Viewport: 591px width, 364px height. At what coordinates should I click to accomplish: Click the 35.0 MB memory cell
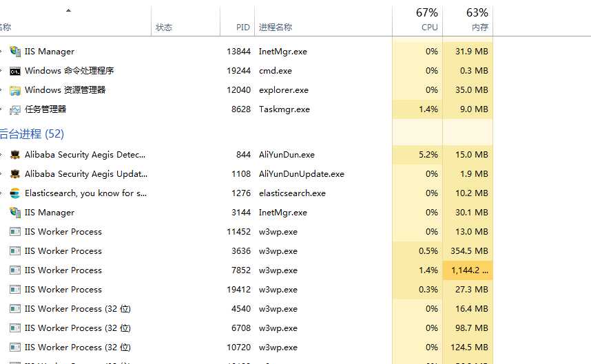click(472, 90)
